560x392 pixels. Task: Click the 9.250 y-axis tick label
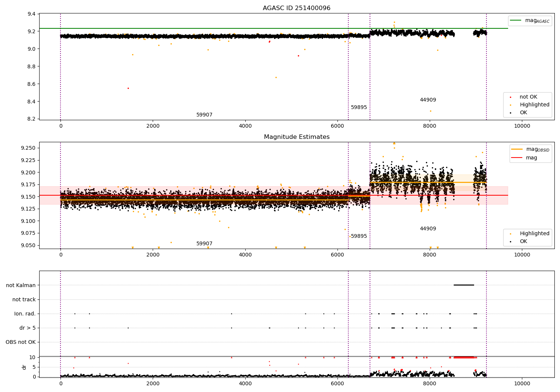(28, 148)
